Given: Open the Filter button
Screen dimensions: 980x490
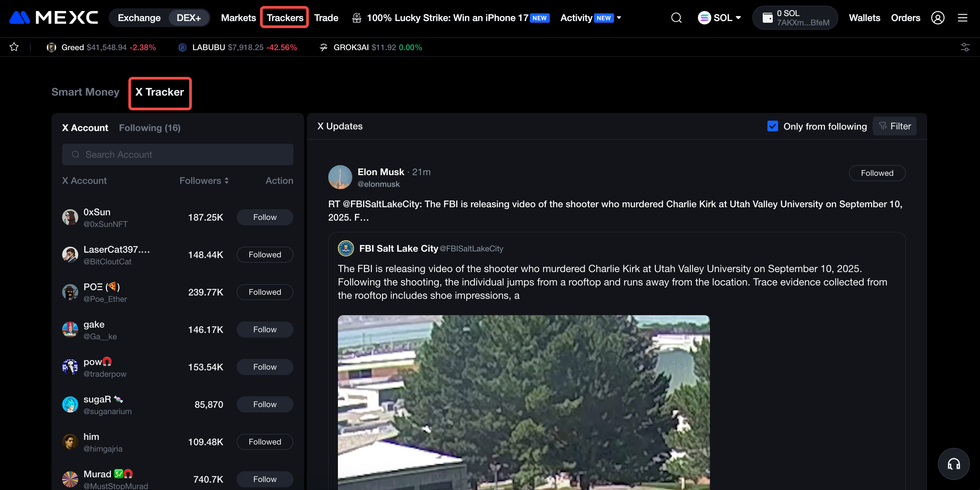Looking at the screenshot, I should coord(894,126).
